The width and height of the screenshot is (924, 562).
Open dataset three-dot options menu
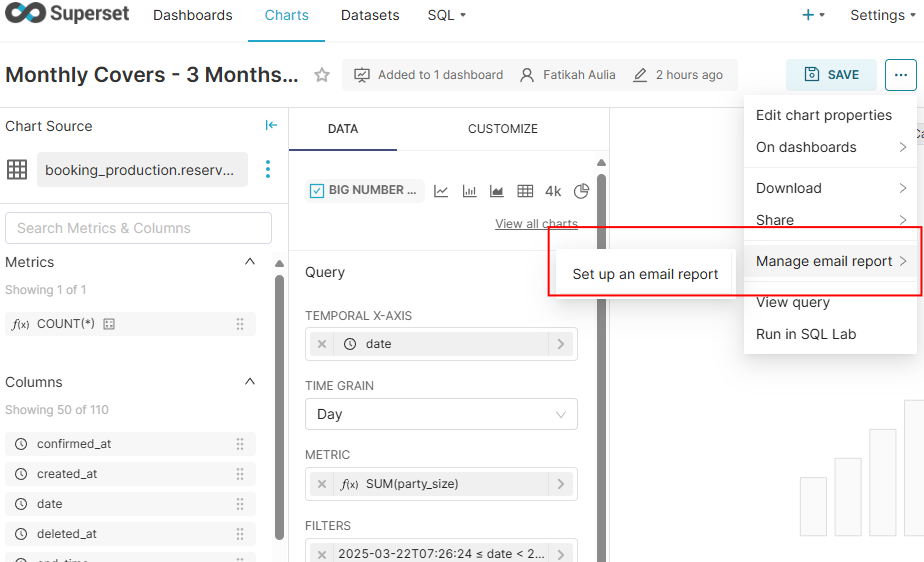coord(267,170)
